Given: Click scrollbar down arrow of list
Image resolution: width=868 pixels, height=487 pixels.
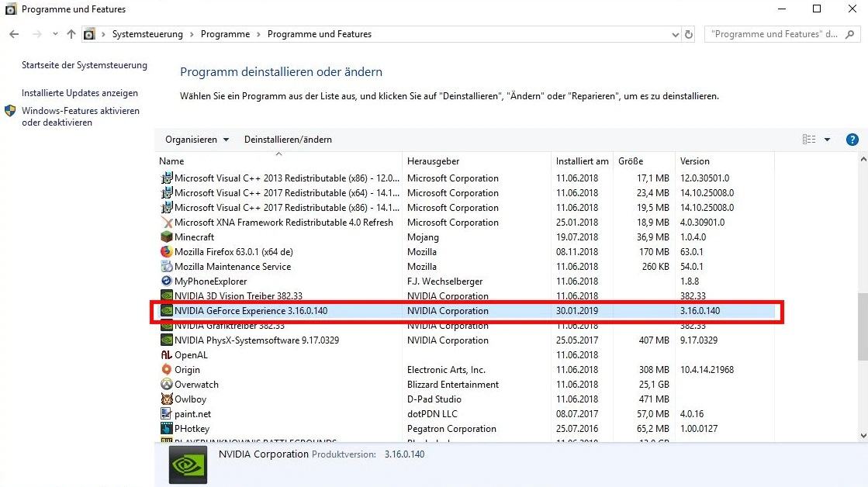Looking at the screenshot, I should tap(863, 436).
